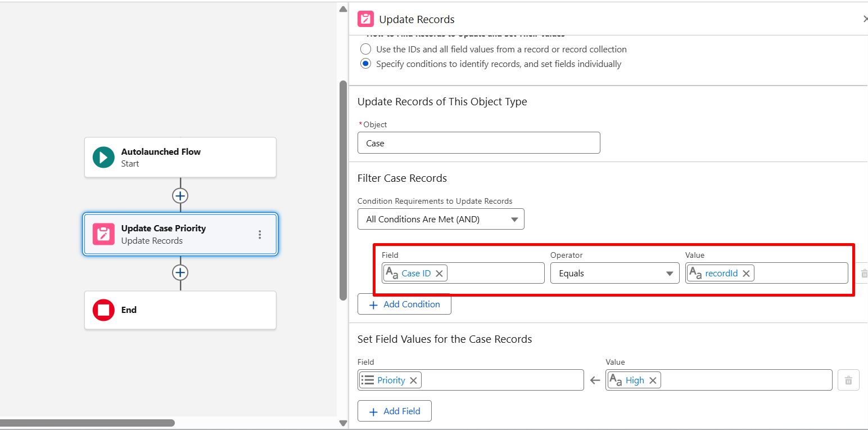Select 'Specify conditions to identify records' option
This screenshot has height=430, width=868.
[x=366, y=64]
